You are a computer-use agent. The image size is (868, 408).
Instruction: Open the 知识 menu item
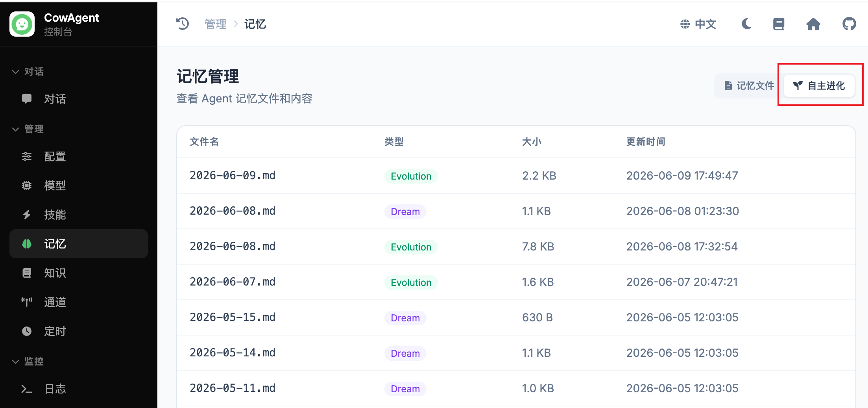(79, 273)
